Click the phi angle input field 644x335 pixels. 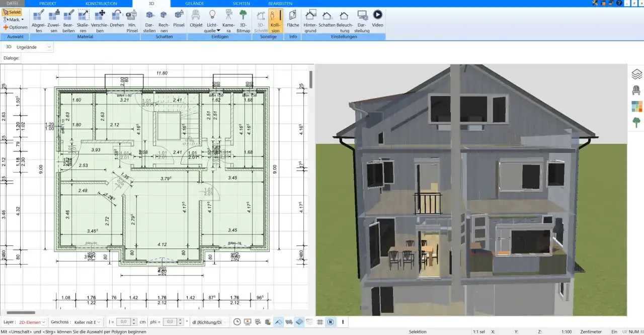[171, 322]
